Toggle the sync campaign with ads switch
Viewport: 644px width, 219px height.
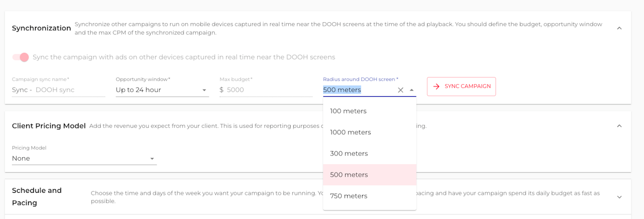pyautogui.click(x=21, y=57)
